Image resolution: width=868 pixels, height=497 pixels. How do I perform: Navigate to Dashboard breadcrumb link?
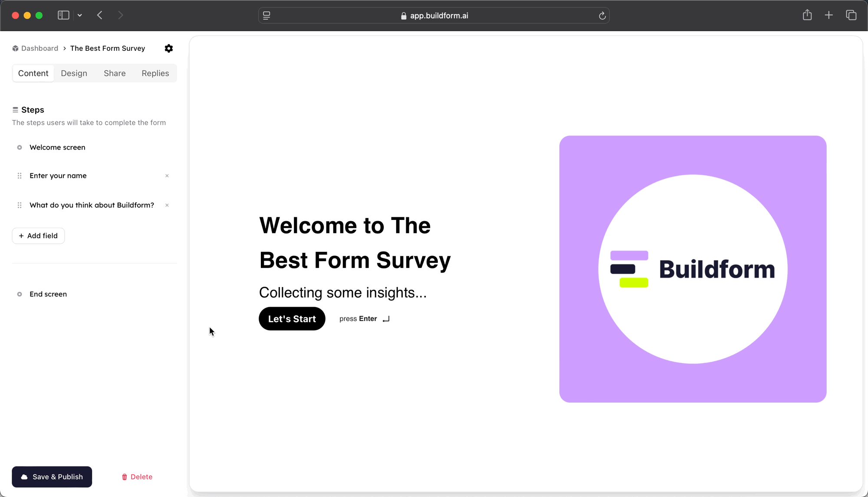pyautogui.click(x=39, y=48)
